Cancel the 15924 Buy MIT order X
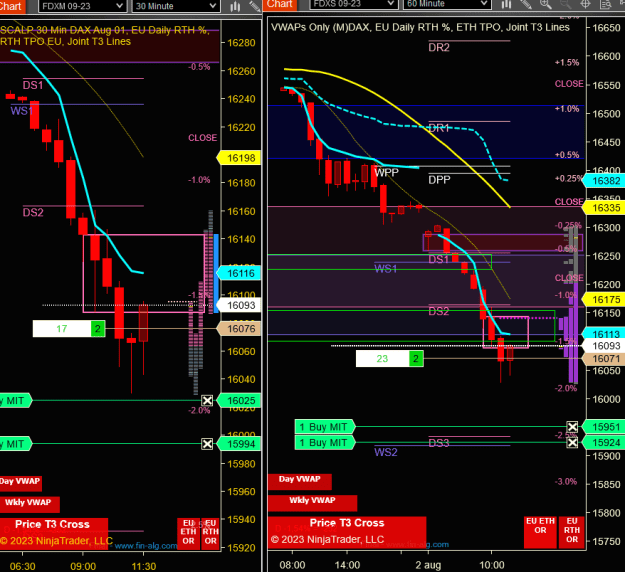625x572 pixels. [572, 442]
